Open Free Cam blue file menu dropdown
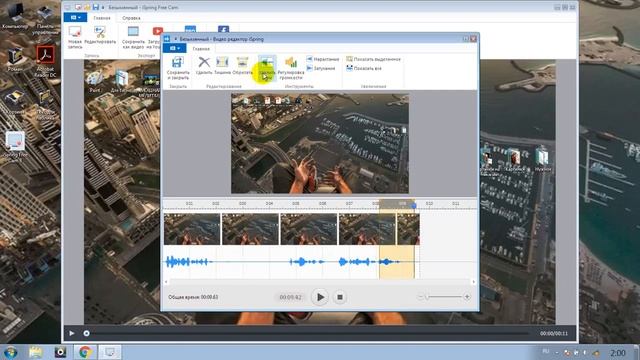This screenshot has width=640, height=360. [x=75, y=18]
